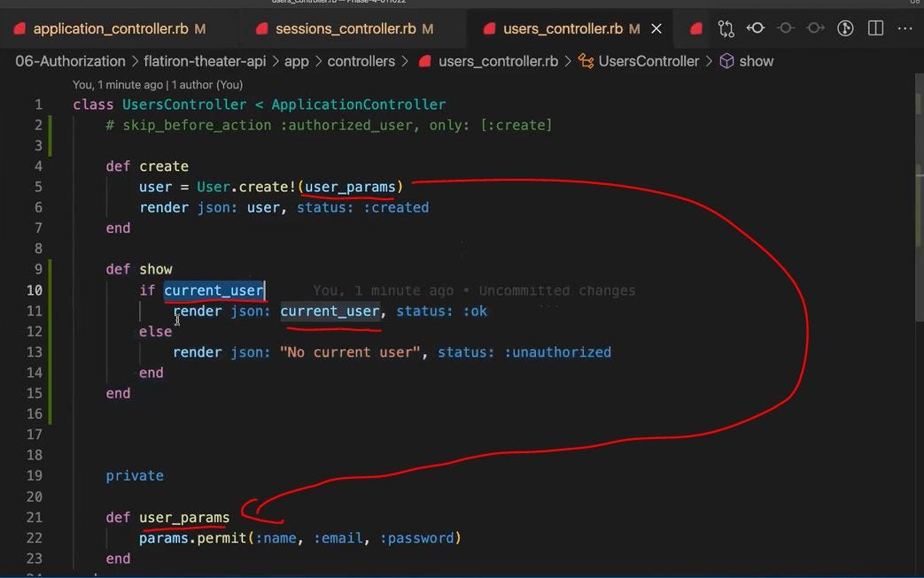Split the editor using the split icon

[875, 28]
